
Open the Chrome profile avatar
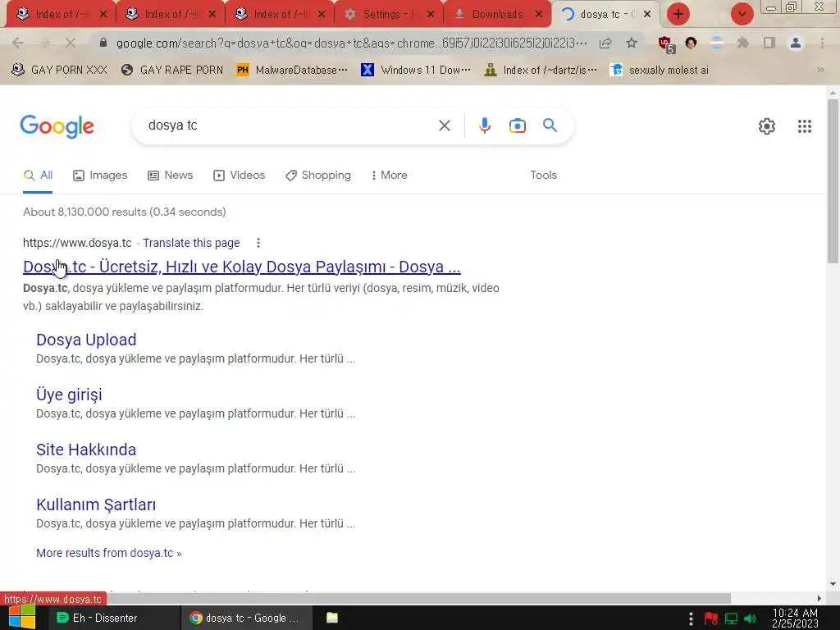(x=795, y=43)
